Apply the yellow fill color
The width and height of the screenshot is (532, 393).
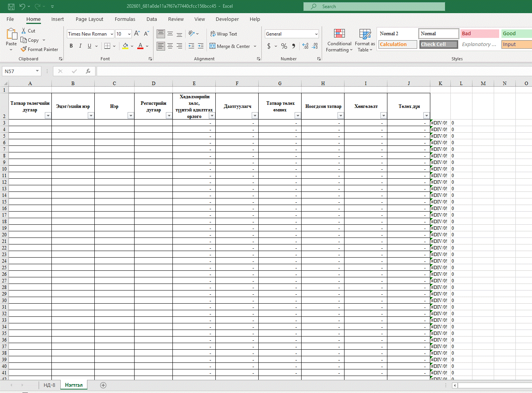pos(125,46)
